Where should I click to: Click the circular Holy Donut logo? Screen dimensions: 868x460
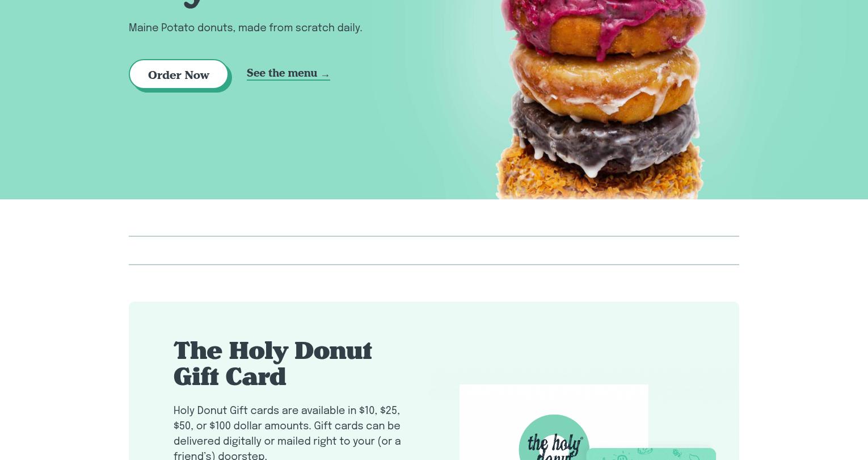pos(554,437)
